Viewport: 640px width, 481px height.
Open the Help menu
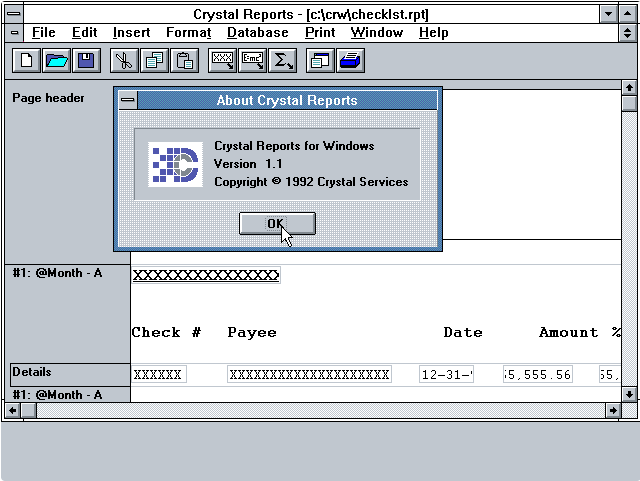(x=433, y=33)
